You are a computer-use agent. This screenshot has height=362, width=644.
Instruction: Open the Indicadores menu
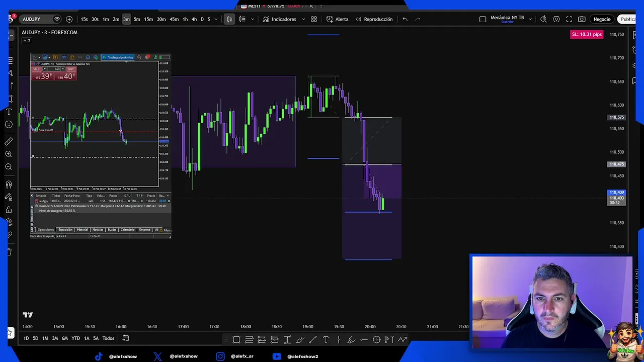click(279, 19)
